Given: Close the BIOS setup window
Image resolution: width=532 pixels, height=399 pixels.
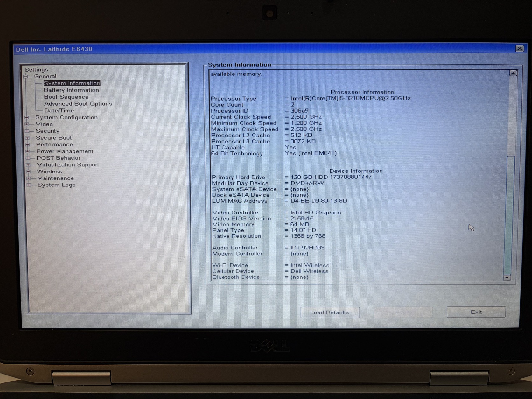Looking at the screenshot, I should 520,48.
